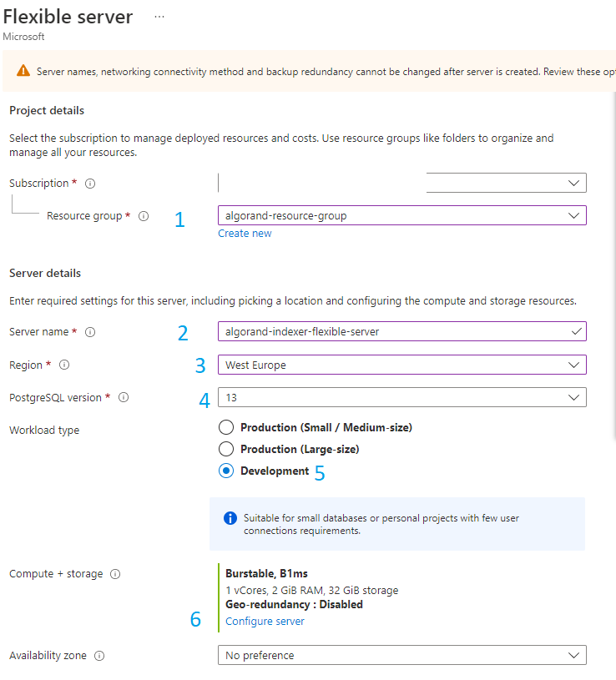Open the Availability zone dropdown
The width and height of the screenshot is (616, 680).
402,655
